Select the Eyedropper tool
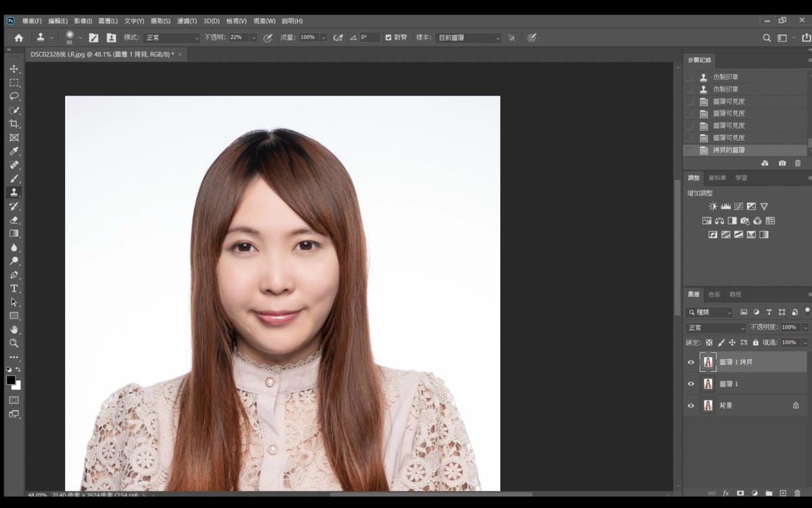Viewport: 812px width, 508px height. 14,151
